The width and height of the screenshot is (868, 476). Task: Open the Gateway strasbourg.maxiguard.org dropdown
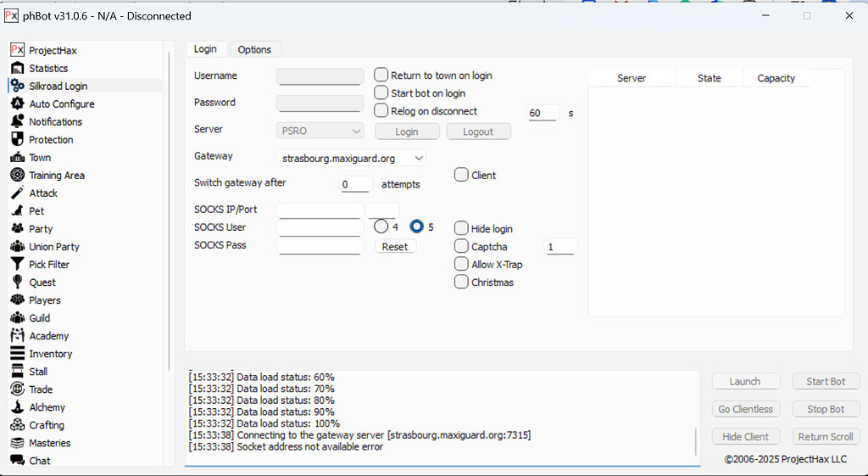pos(351,158)
